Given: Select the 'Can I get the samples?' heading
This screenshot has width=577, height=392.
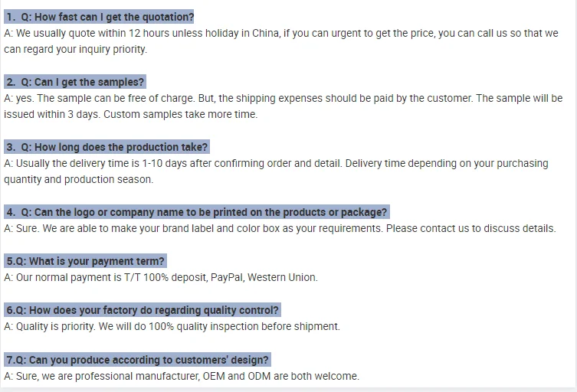Looking at the screenshot, I should [x=74, y=82].
